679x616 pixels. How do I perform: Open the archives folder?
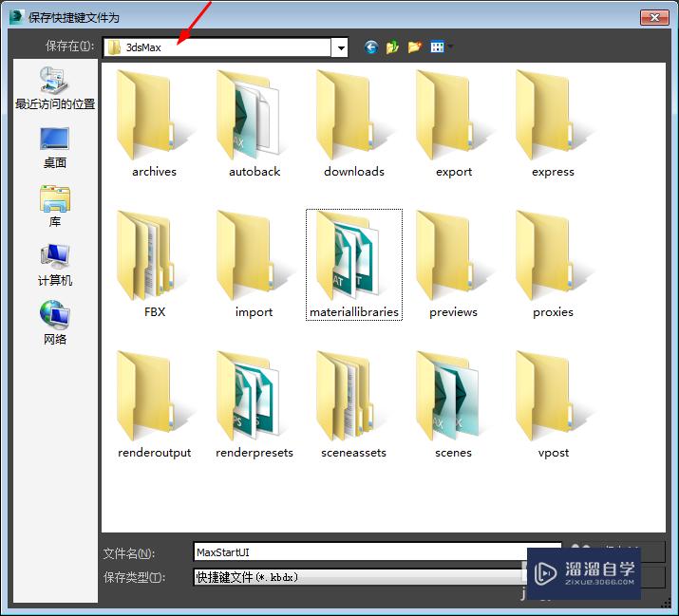pos(154,124)
